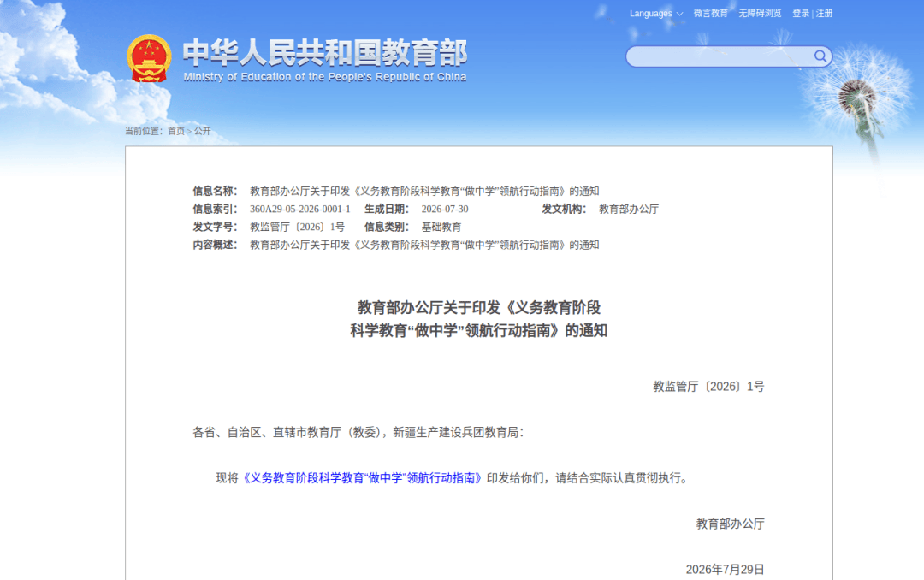Click 公开 in breadcrumb
This screenshot has height=580, width=924.
point(202,131)
